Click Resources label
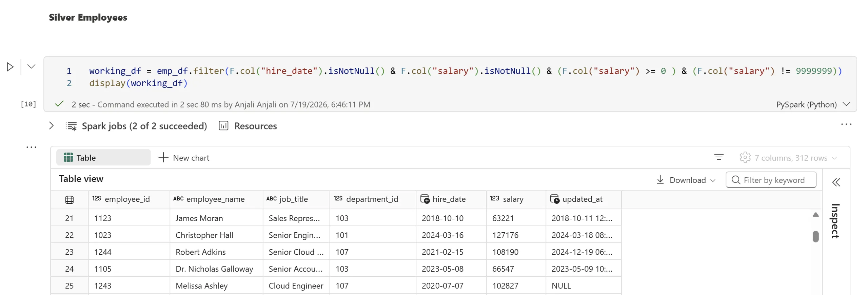Image resolution: width=868 pixels, height=295 pixels. [255, 126]
